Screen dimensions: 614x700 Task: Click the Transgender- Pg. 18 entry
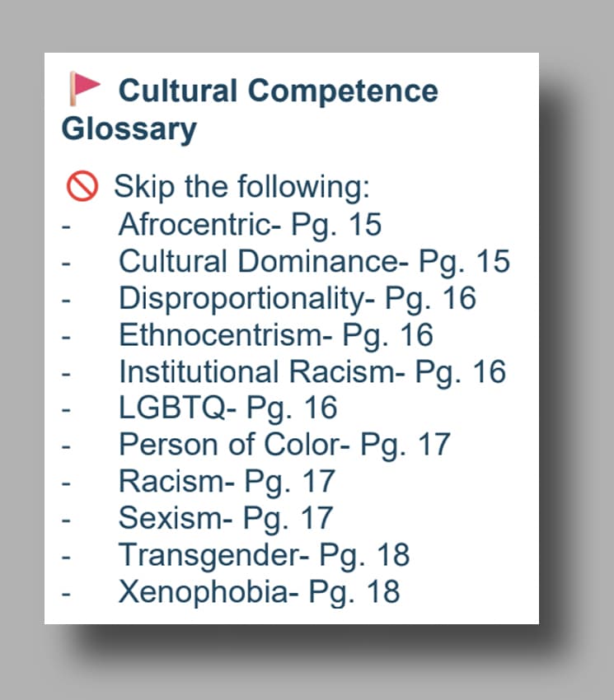point(264,555)
